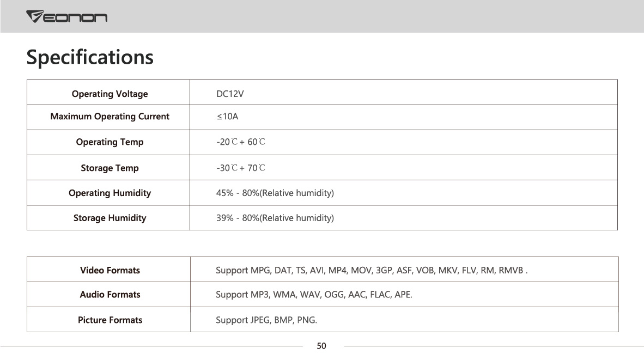
Task: Click the DC12V value
Action: [230, 94]
